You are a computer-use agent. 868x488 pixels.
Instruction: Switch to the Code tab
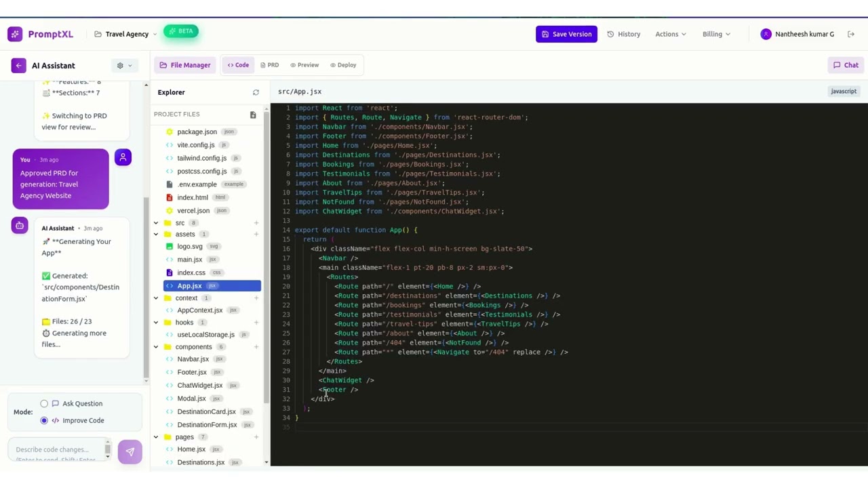238,65
